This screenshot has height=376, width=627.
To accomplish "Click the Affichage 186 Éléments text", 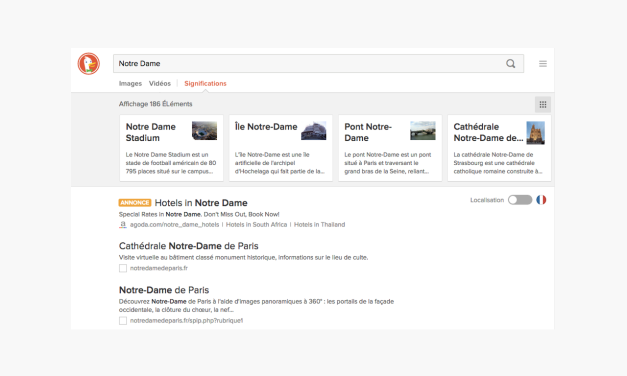I will pos(156,104).
